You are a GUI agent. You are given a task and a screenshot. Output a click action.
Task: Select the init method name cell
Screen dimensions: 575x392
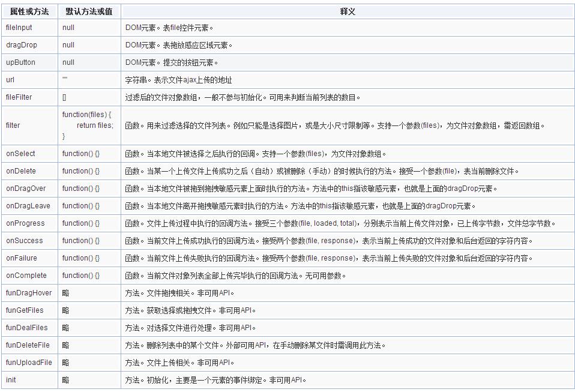[11, 380]
